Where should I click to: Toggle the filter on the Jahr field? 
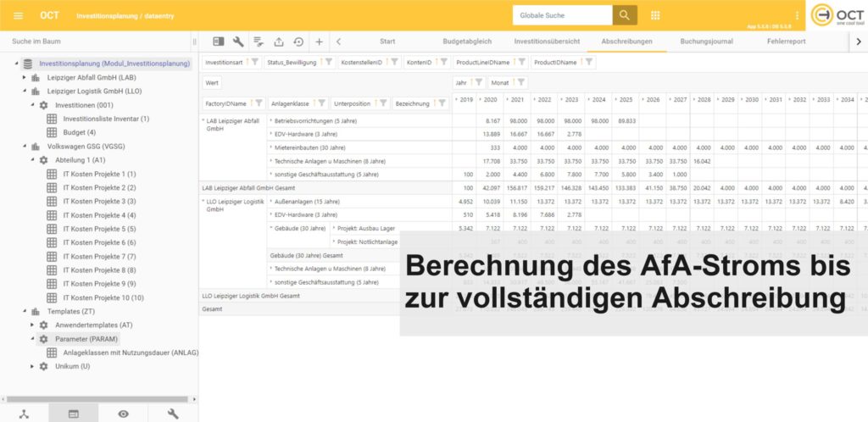tap(479, 82)
